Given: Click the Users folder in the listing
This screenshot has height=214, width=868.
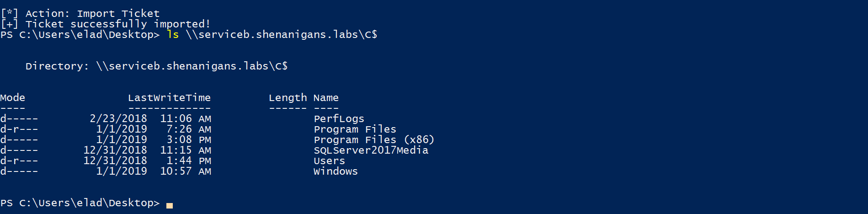Looking at the screenshot, I should 329,161.
